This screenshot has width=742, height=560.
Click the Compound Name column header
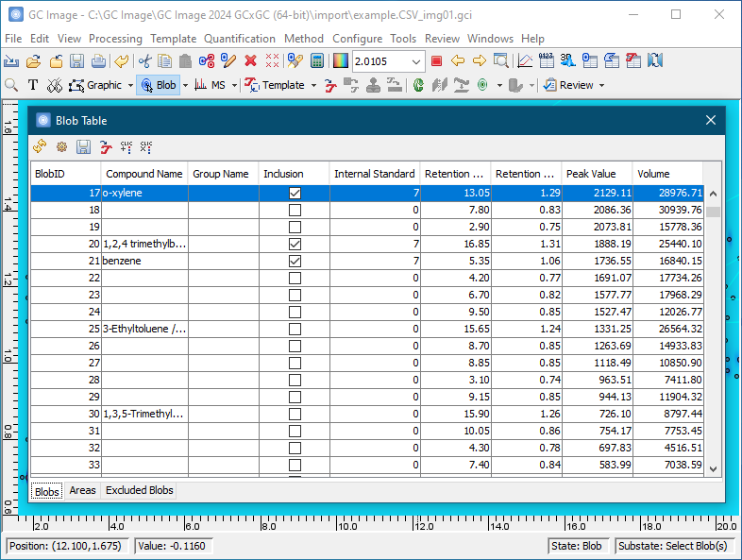(143, 174)
